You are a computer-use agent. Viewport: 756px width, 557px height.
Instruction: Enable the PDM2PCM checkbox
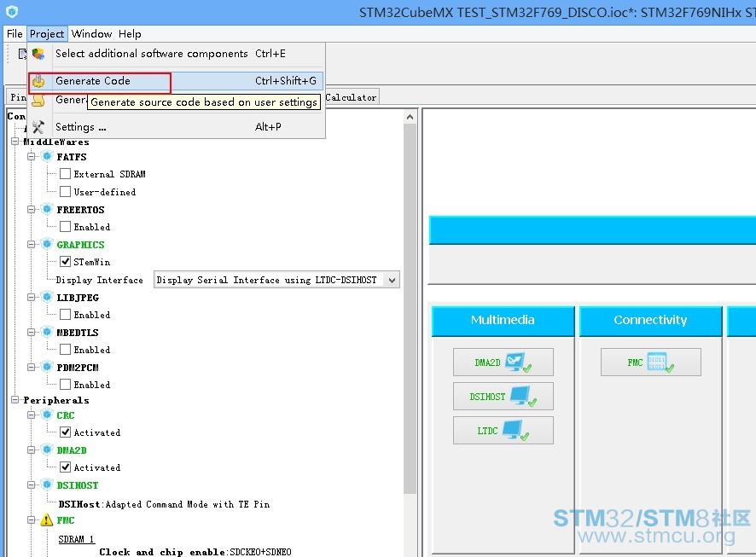(65, 384)
